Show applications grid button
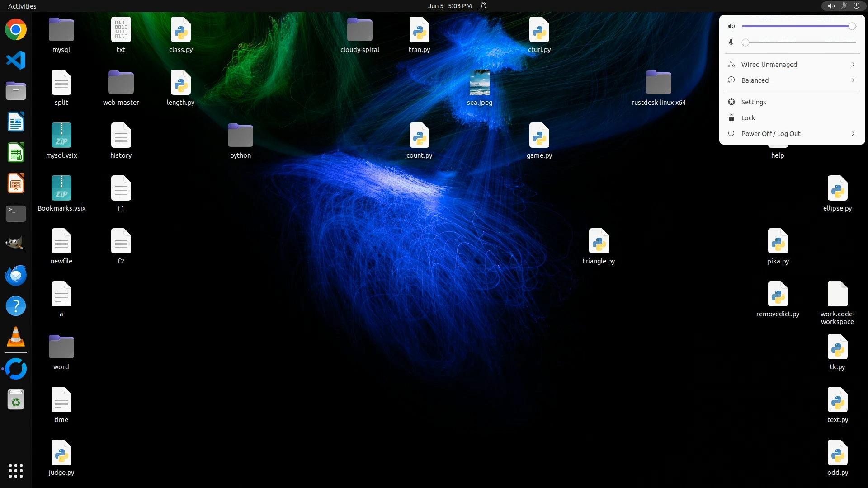This screenshot has height=488, width=868. click(16, 470)
